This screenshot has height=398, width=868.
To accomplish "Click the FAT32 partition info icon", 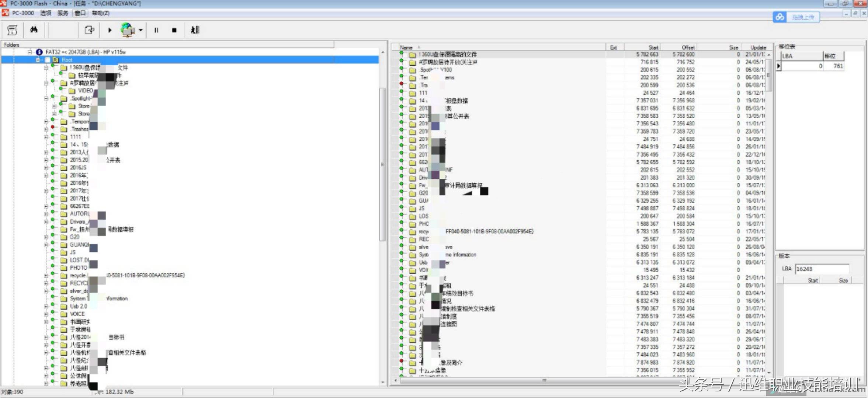I will coord(39,52).
